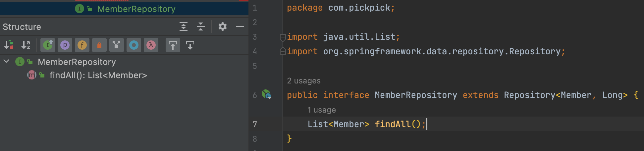Click 'Long' type parameter on line 6
The width and height of the screenshot is (644, 151).
coord(613,95)
